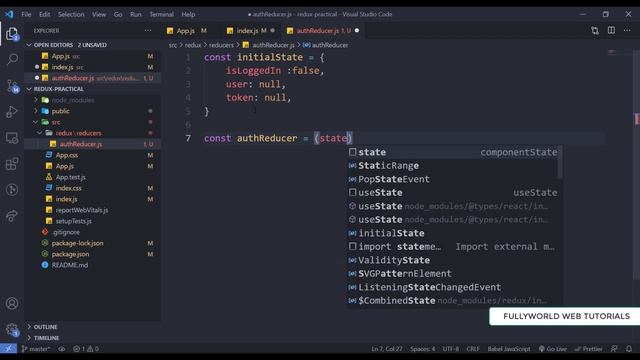Open the Accounts icon in activity bar
The image size is (640, 360).
coord(12,303)
